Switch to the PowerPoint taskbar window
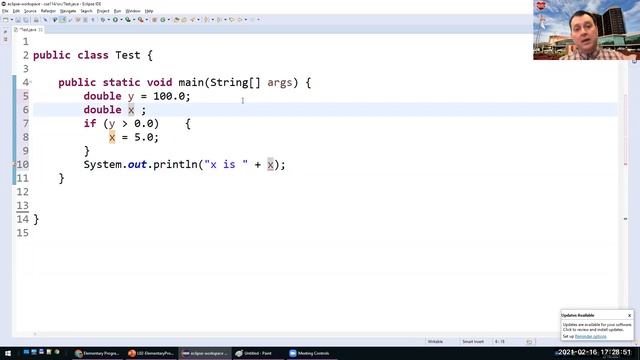This screenshot has width=640, height=360. click(x=151, y=353)
